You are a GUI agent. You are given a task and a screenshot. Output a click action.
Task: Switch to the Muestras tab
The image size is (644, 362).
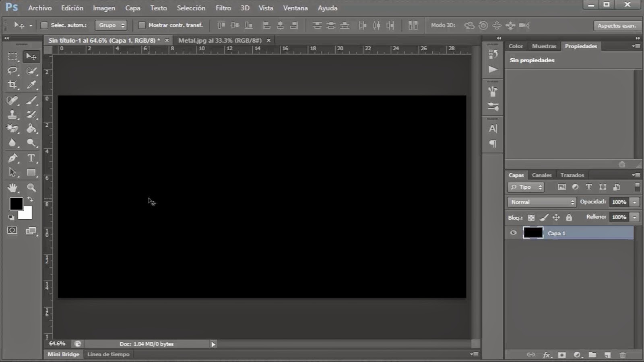point(544,46)
